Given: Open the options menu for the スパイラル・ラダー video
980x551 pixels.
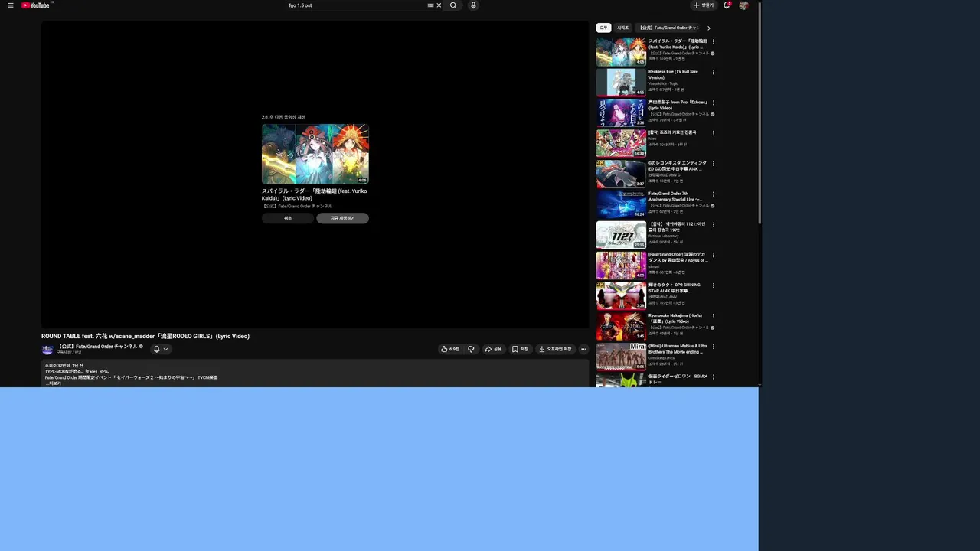Looking at the screenshot, I should coord(714,41).
